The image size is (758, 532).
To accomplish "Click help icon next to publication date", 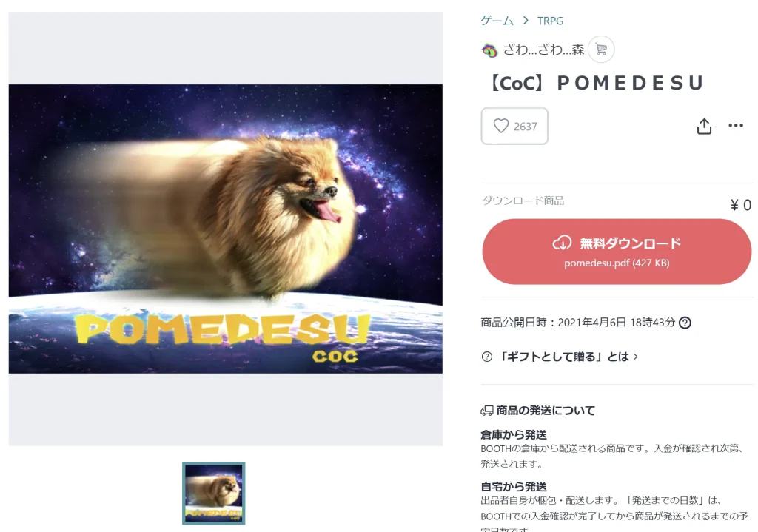I will click(685, 323).
